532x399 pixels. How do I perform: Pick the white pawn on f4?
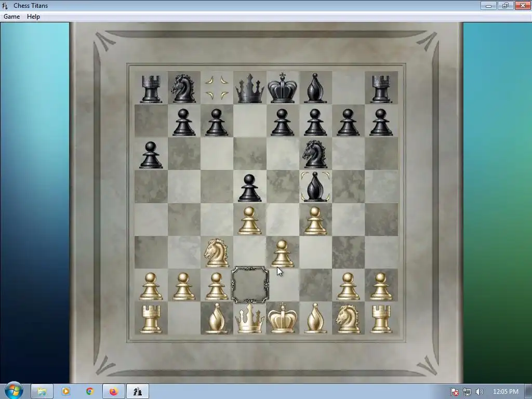click(315, 221)
